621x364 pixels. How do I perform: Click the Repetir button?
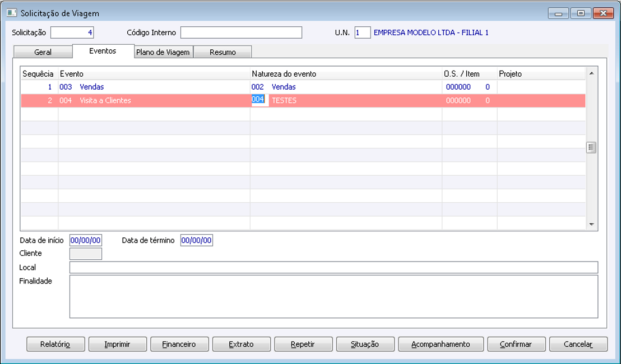303,344
